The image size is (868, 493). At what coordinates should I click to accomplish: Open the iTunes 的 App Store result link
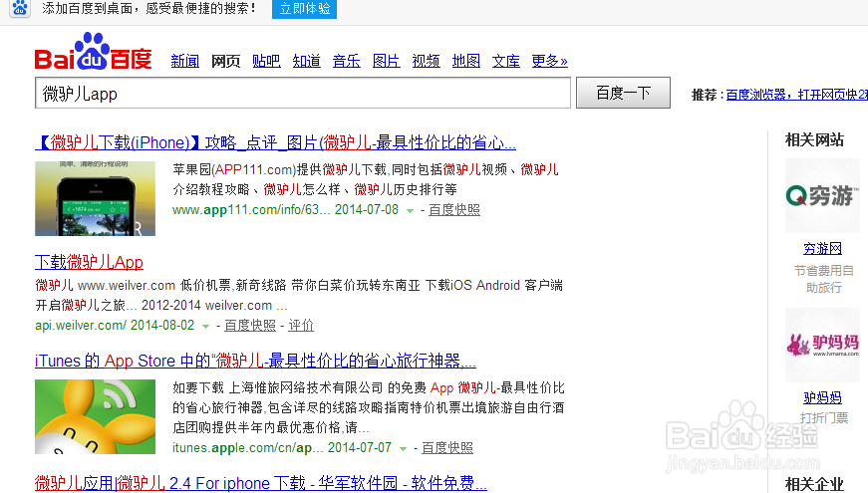255,361
